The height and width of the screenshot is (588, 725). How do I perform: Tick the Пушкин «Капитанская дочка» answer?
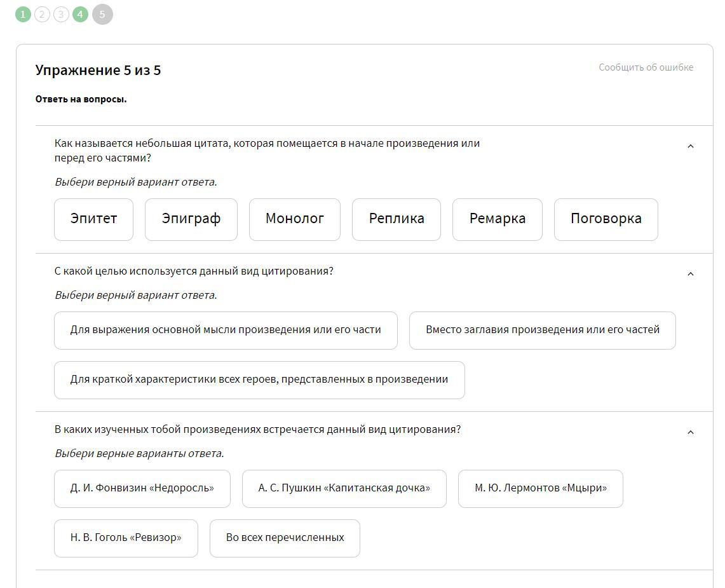(344, 488)
